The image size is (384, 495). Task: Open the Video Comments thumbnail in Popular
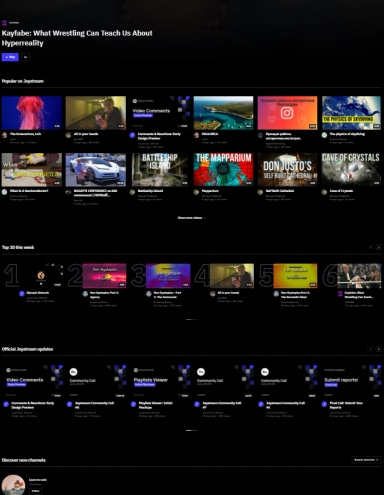[160, 113]
